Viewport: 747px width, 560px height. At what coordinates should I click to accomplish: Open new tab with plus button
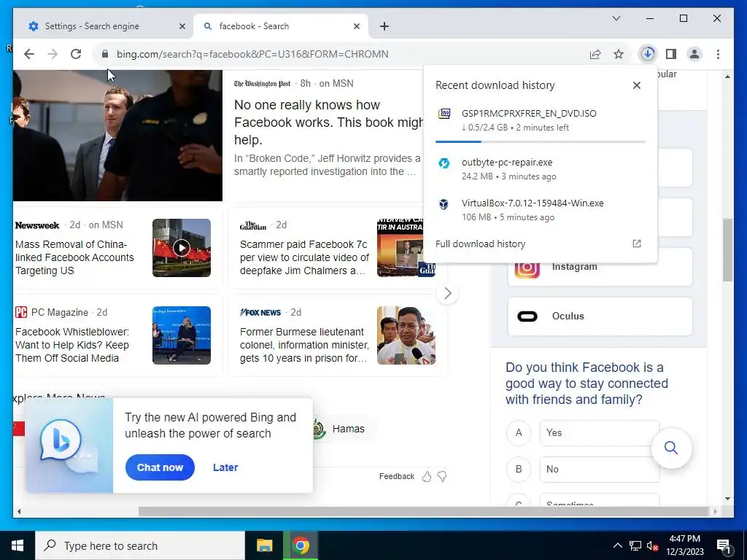384,26
